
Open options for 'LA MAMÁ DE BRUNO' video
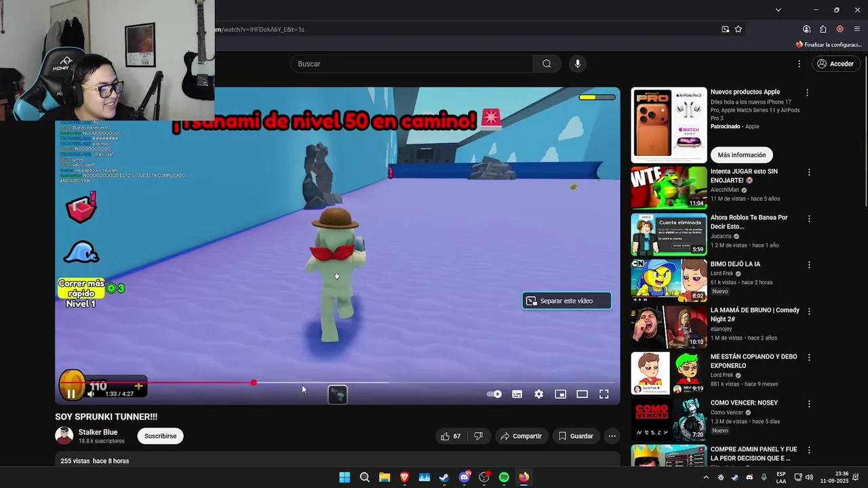coord(808,311)
